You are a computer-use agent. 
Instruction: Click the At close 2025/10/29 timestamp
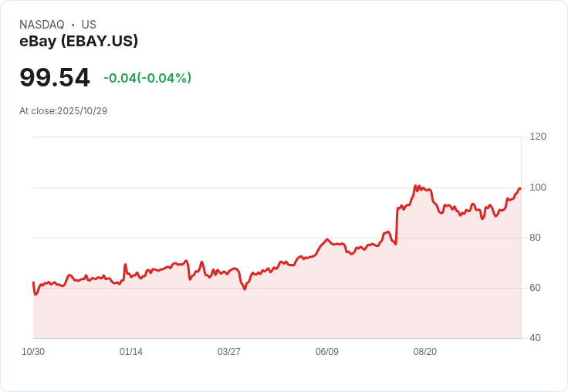63,111
